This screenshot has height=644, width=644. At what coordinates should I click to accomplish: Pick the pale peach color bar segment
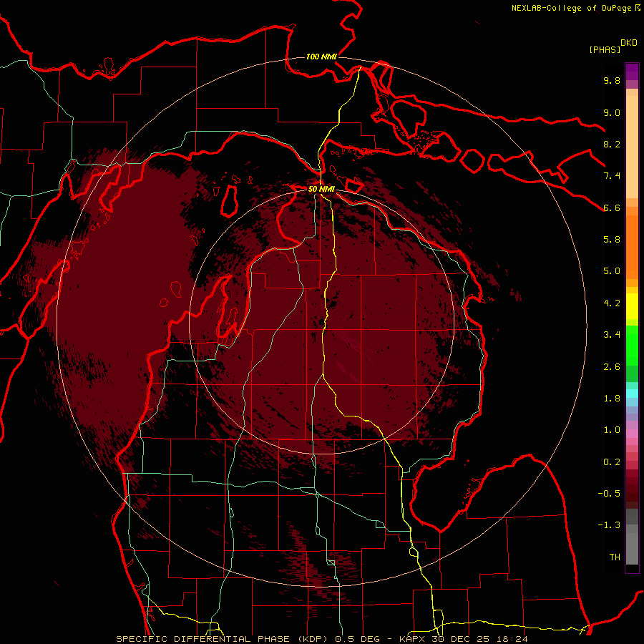tap(632, 147)
